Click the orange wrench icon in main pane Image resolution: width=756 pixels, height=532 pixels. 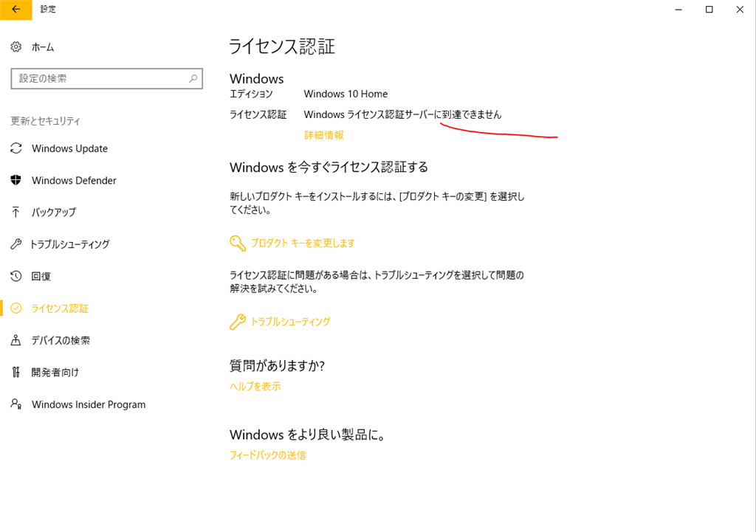pos(238,322)
